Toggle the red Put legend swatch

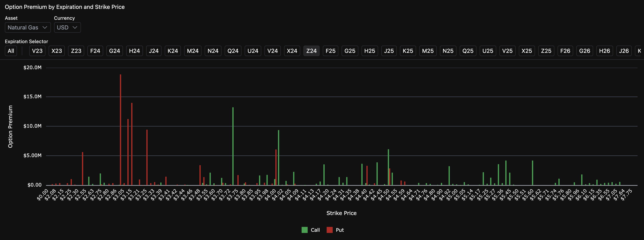[330, 230]
